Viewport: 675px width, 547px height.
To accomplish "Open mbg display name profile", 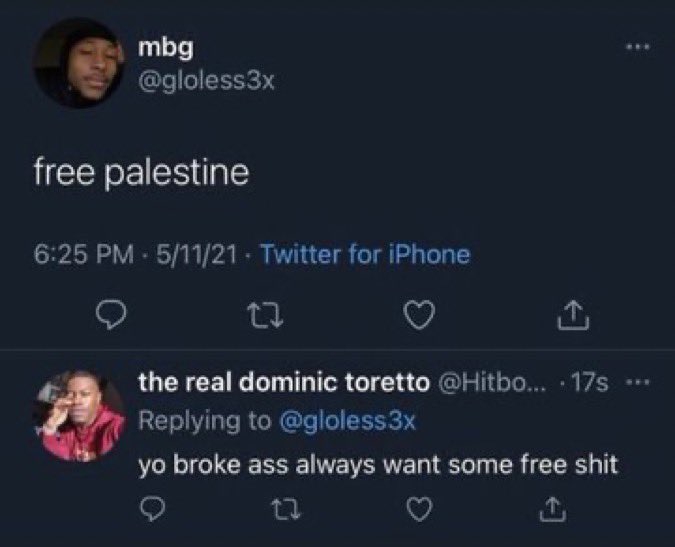I will 166,48.
